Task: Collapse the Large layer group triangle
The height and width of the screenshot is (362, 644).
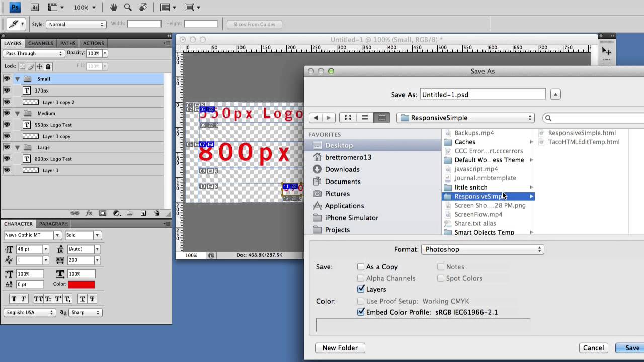Action: point(17,147)
